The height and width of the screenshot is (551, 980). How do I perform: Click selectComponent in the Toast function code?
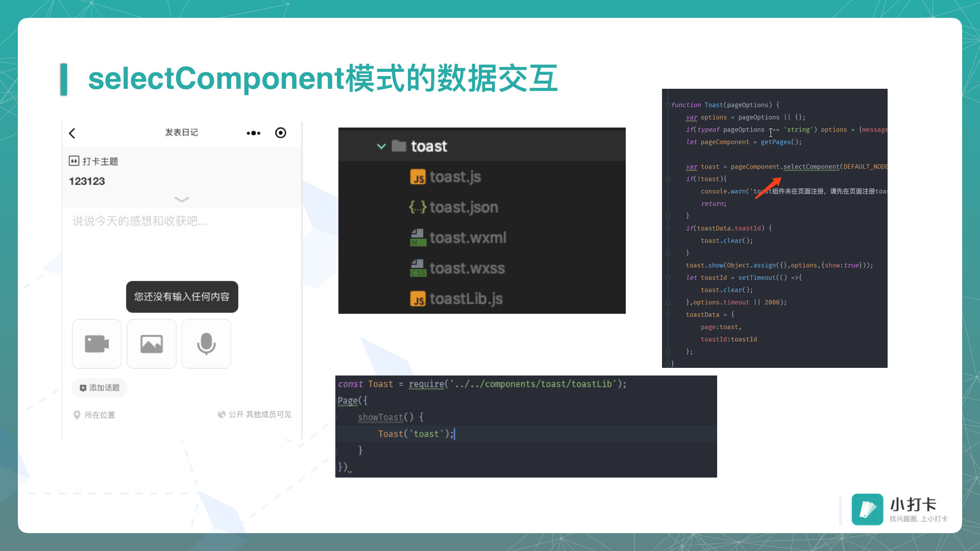pyautogui.click(x=811, y=167)
